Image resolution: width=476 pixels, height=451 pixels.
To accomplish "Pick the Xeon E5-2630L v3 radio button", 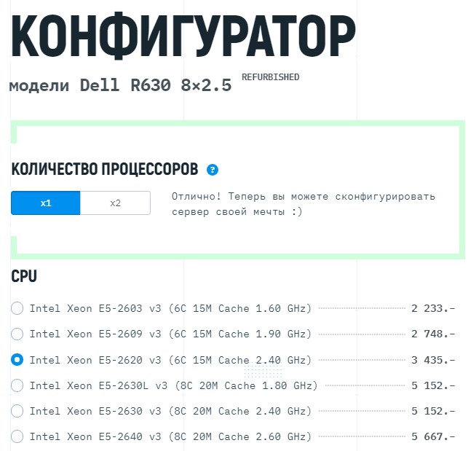I will pos(17,385).
